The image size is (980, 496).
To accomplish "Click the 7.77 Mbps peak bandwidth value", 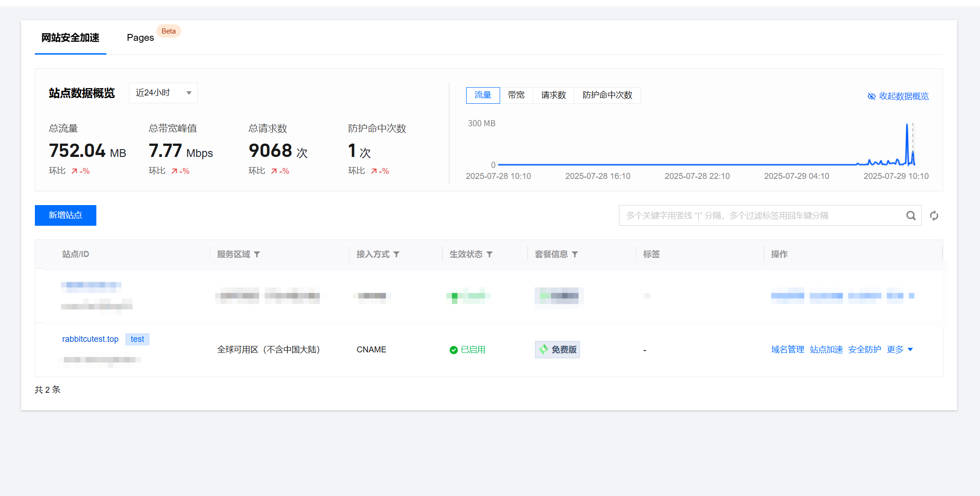I will coord(181,151).
